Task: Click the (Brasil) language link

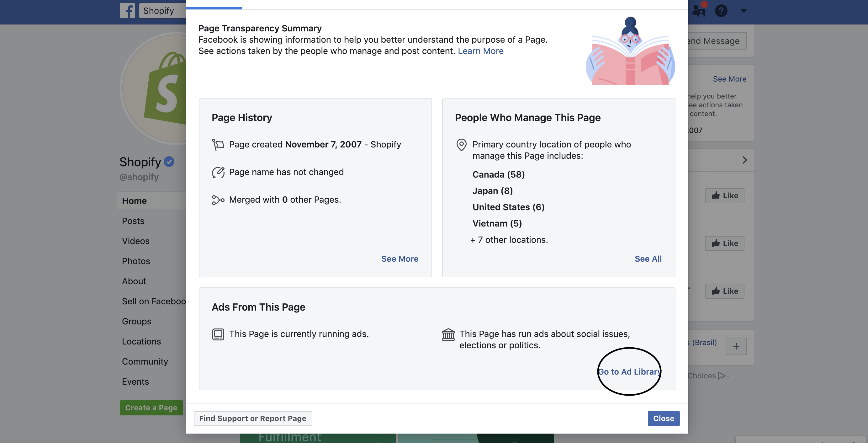Action: 702,342
